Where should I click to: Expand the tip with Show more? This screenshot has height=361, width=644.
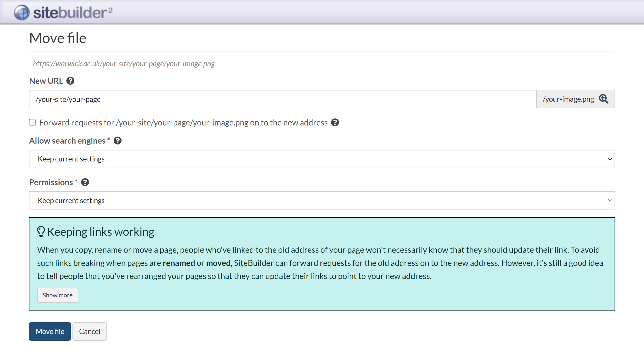point(58,295)
